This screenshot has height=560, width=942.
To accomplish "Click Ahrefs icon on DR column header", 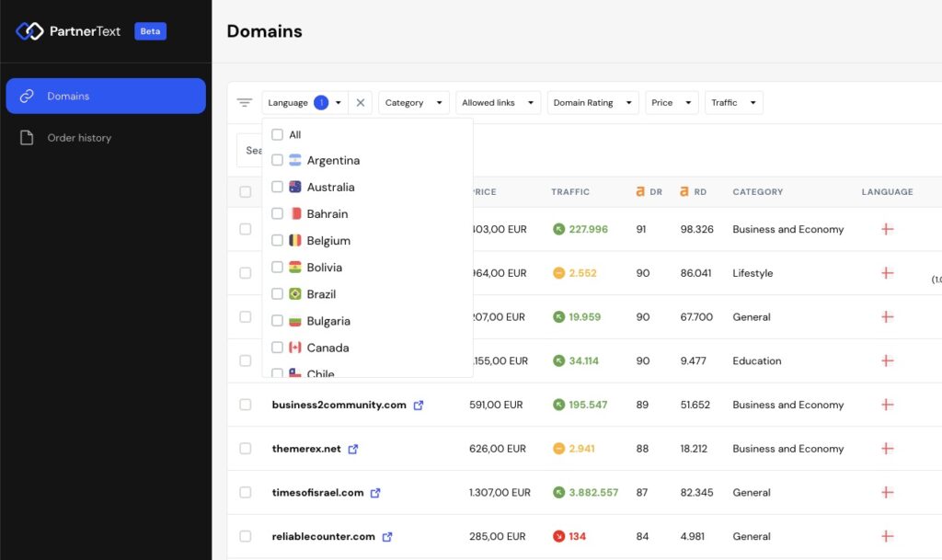I will tap(640, 191).
